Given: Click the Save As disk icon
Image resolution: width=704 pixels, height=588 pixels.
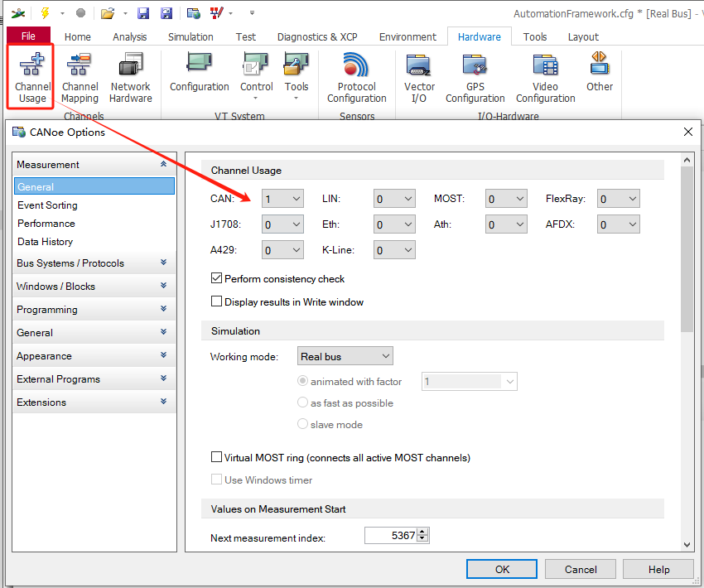Looking at the screenshot, I should coord(166,13).
